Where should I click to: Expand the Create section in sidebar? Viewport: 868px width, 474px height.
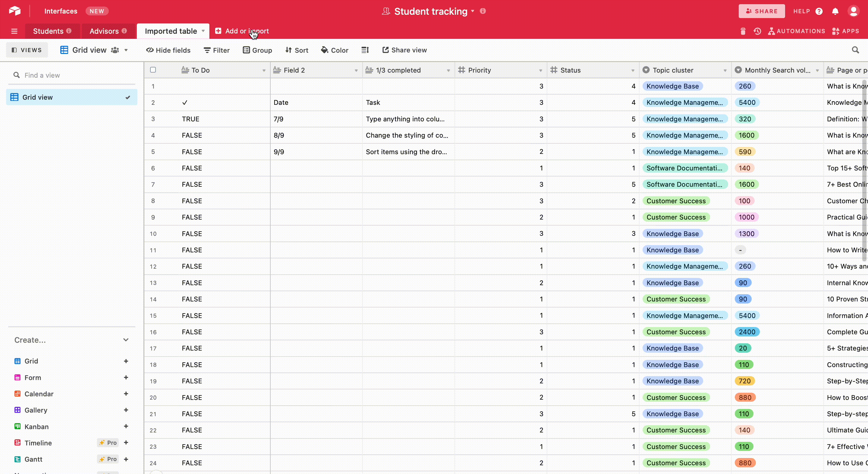(126, 340)
